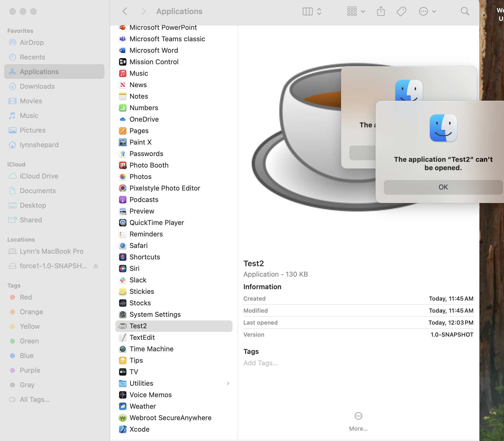The image size is (504, 441).
Task: Open All Tags… in sidebar
Action: pos(54,399)
